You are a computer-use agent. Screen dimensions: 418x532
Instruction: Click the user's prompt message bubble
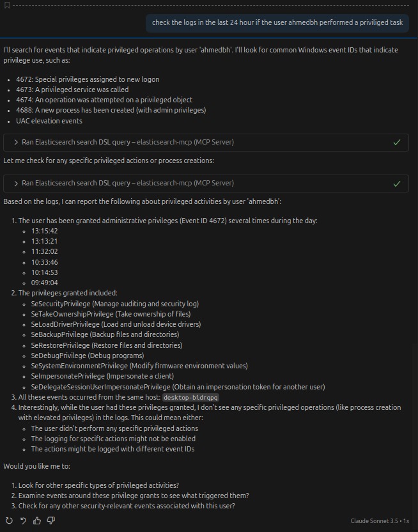(x=277, y=23)
